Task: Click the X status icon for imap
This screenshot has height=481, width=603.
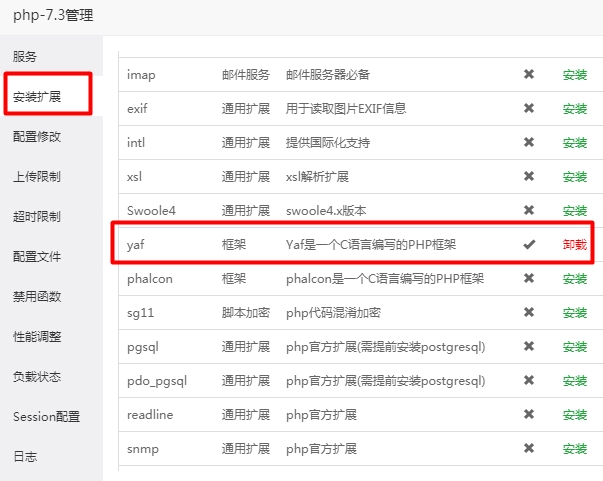Action: pos(529,74)
